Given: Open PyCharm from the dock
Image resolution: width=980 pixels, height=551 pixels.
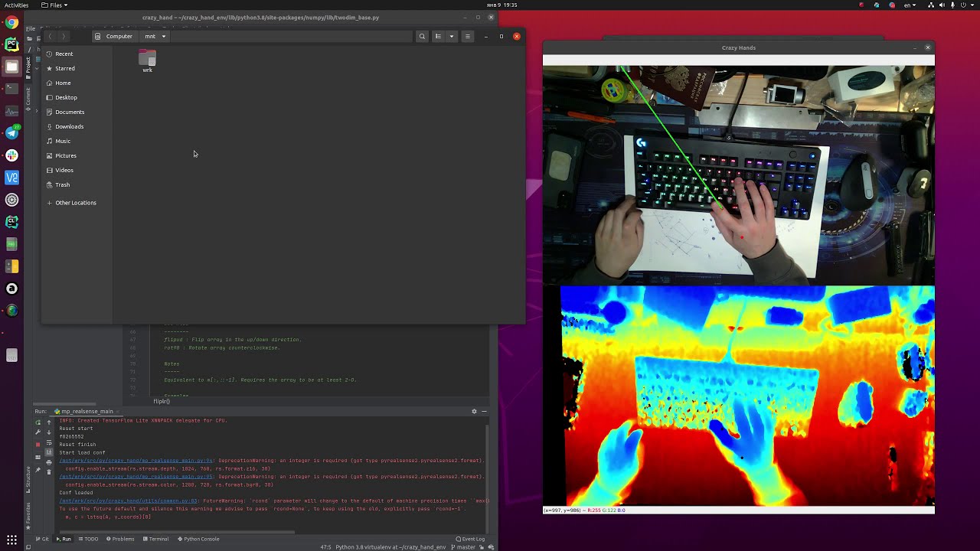Looking at the screenshot, I should point(11,44).
